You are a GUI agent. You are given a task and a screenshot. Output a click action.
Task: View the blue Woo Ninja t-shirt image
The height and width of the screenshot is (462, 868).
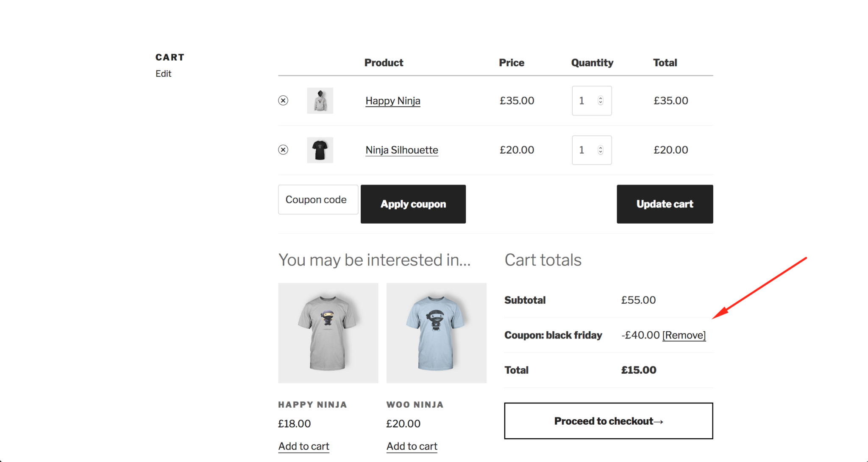tap(437, 333)
